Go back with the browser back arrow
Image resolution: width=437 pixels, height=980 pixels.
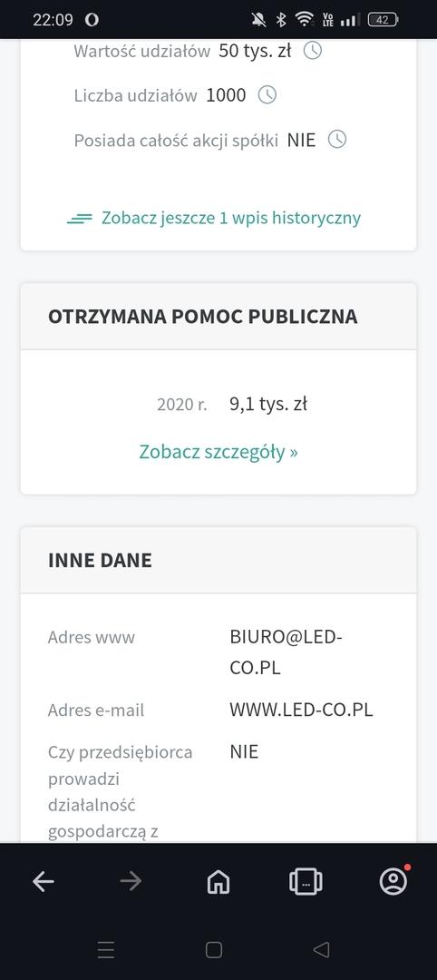pyautogui.click(x=44, y=881)
